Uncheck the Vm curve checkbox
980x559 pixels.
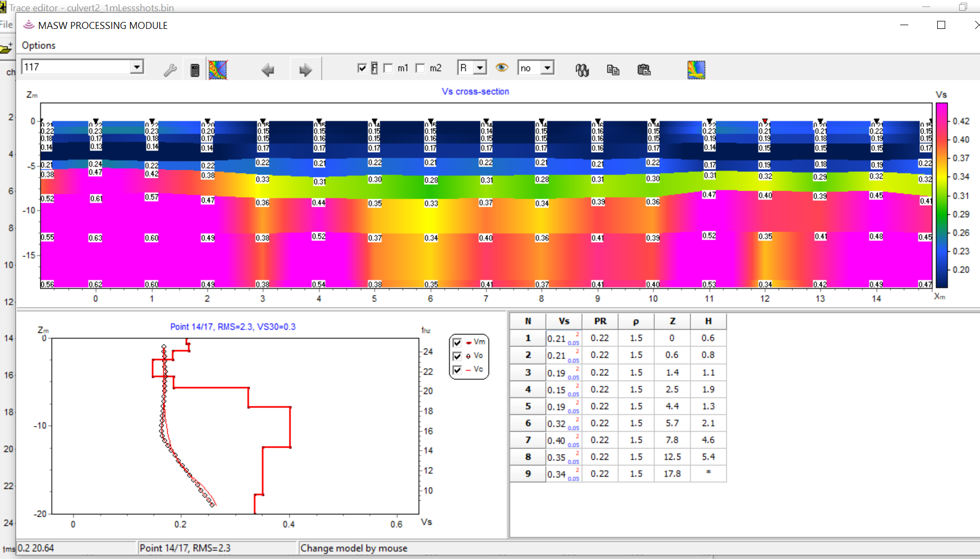(457, 342)
